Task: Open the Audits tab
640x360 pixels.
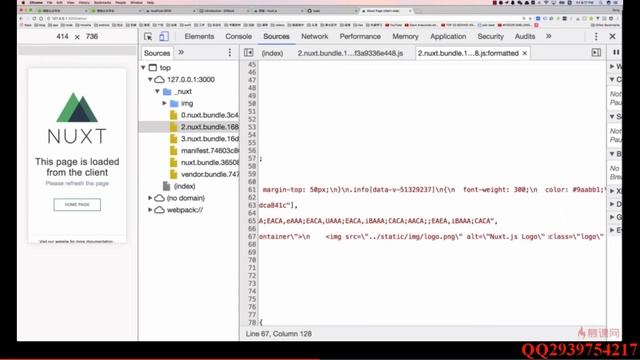Action: click(524, 36)
